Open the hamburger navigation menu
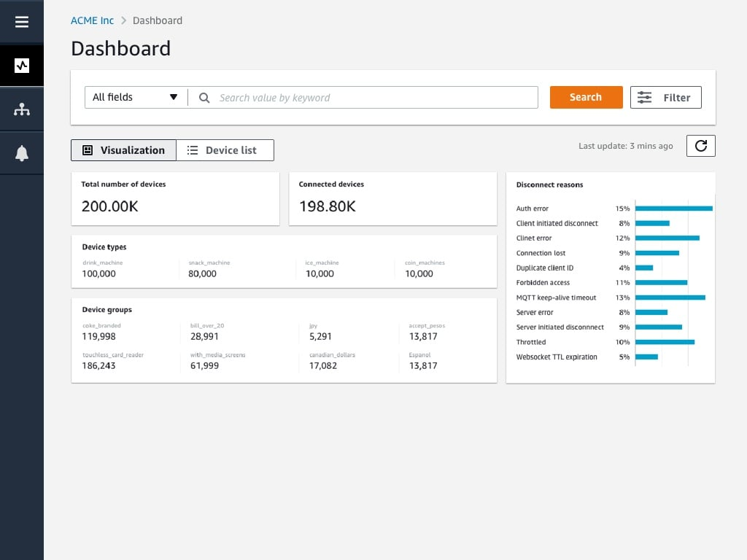747x560 pixels. [x=21, y=21]
